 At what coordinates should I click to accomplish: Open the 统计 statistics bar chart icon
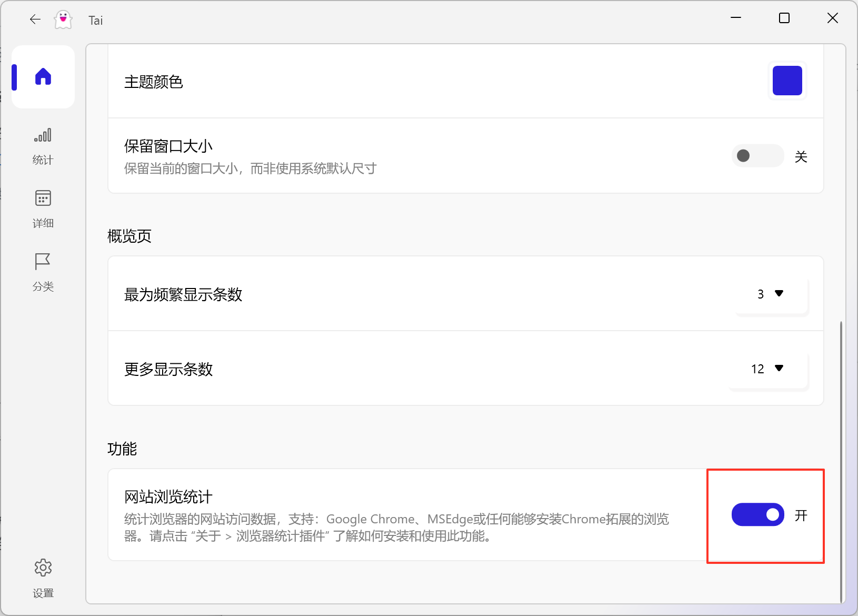coord(43,135)
